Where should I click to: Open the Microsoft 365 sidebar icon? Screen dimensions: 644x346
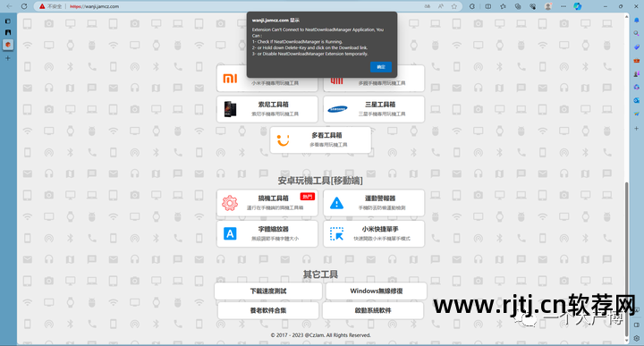point(636,87)
